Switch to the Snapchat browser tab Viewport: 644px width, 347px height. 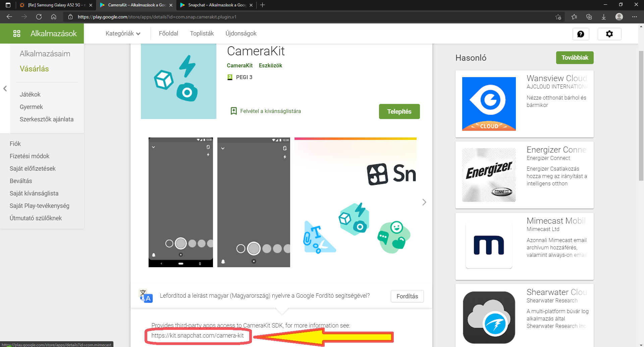point(216,5)
